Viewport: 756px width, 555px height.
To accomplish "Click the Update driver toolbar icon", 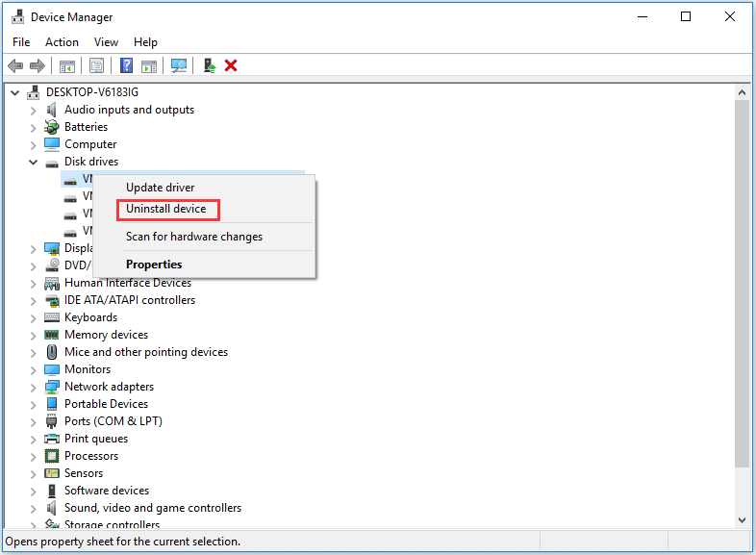I will (210, 65).
